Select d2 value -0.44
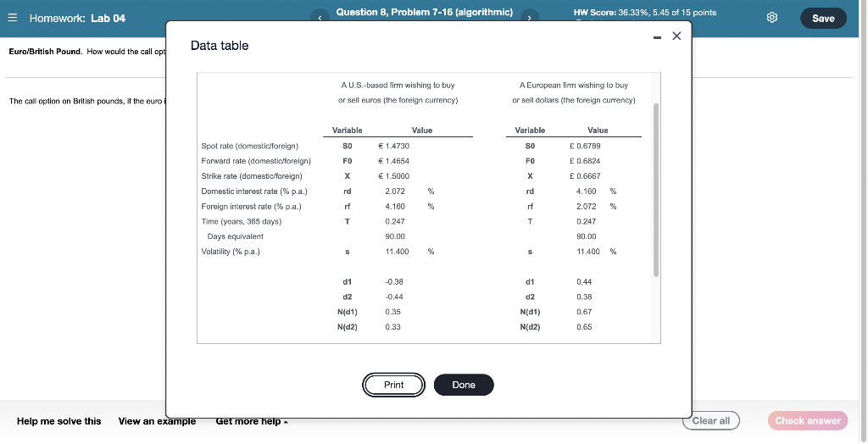This screenshot has height=444, width=868. click(x=393, y=297)
